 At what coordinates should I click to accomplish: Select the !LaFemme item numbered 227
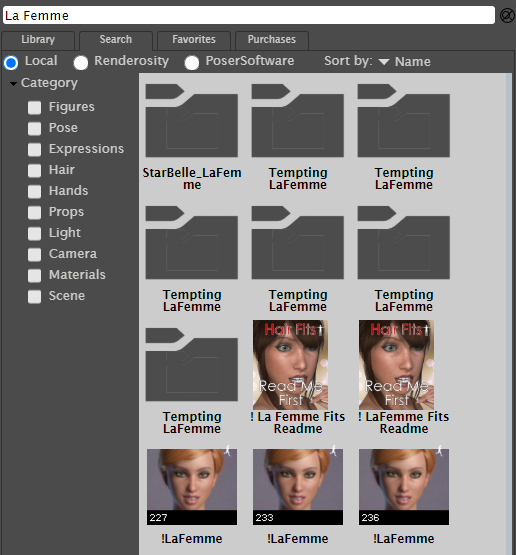pos(192,487)
